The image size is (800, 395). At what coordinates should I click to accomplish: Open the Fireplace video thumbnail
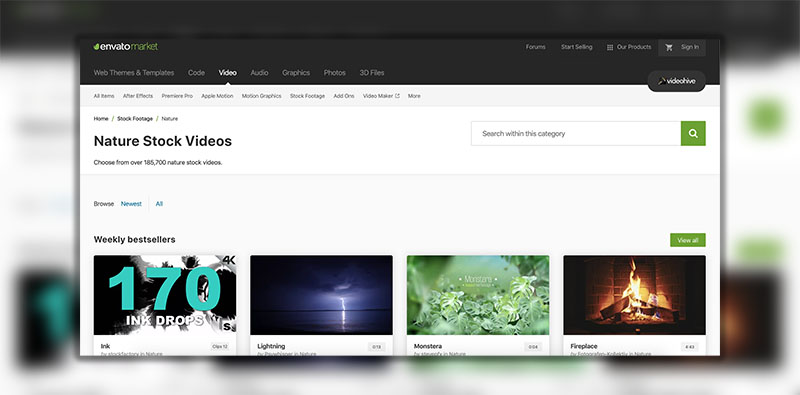[x=634, y=295]
